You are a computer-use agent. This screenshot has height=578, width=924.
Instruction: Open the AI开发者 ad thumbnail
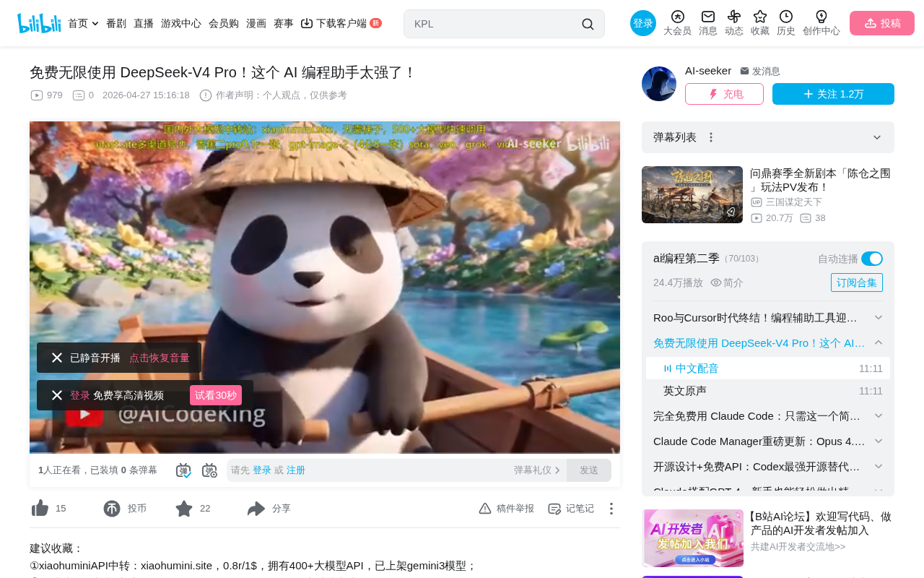693,538
